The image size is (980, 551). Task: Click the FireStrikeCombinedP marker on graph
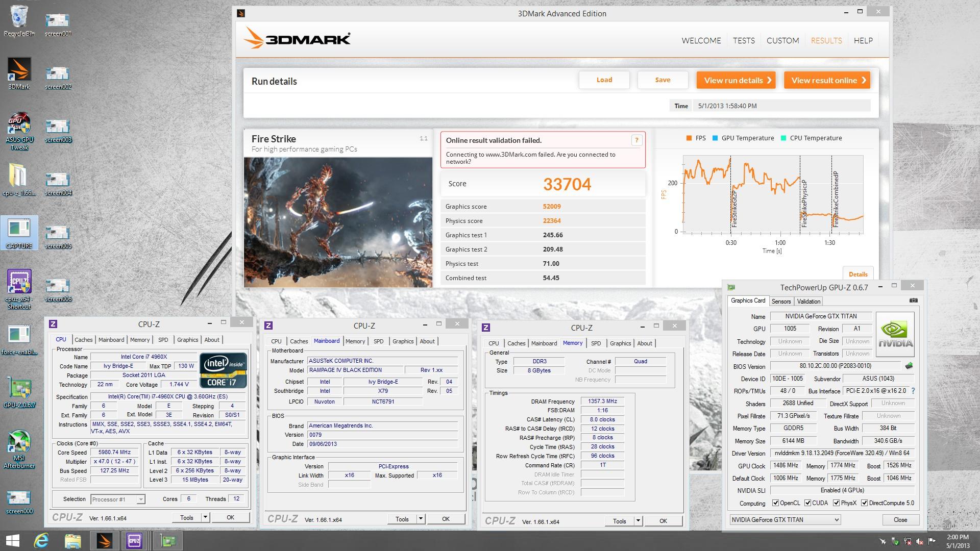(836, 199)
